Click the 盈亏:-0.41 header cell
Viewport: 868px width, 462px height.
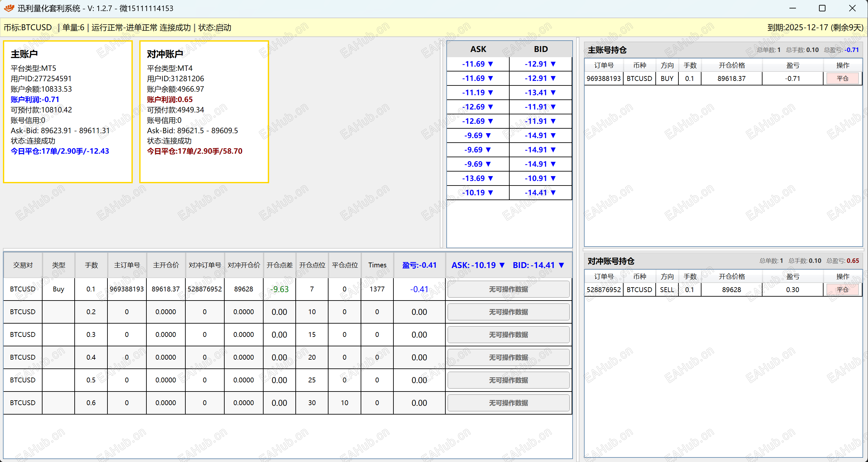pos(419,265)
